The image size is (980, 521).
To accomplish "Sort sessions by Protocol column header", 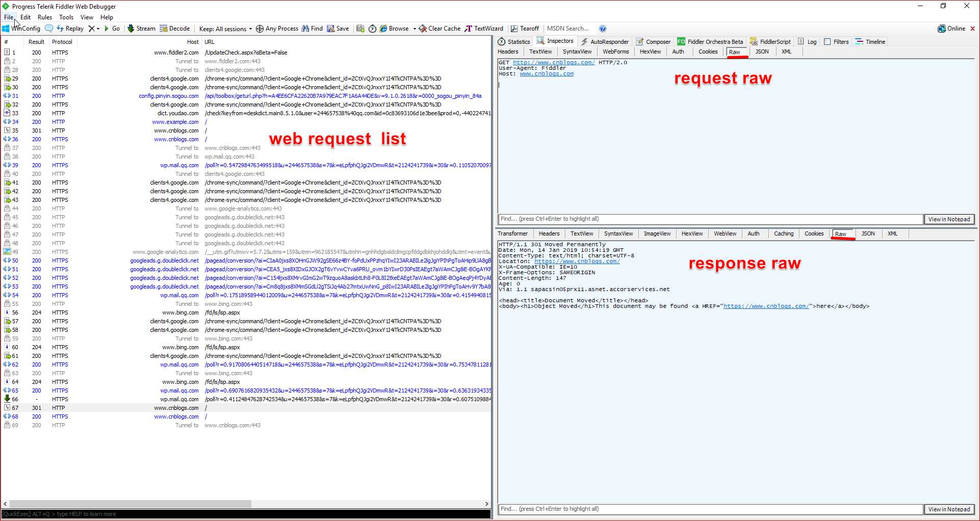I will tap(62, 42).
